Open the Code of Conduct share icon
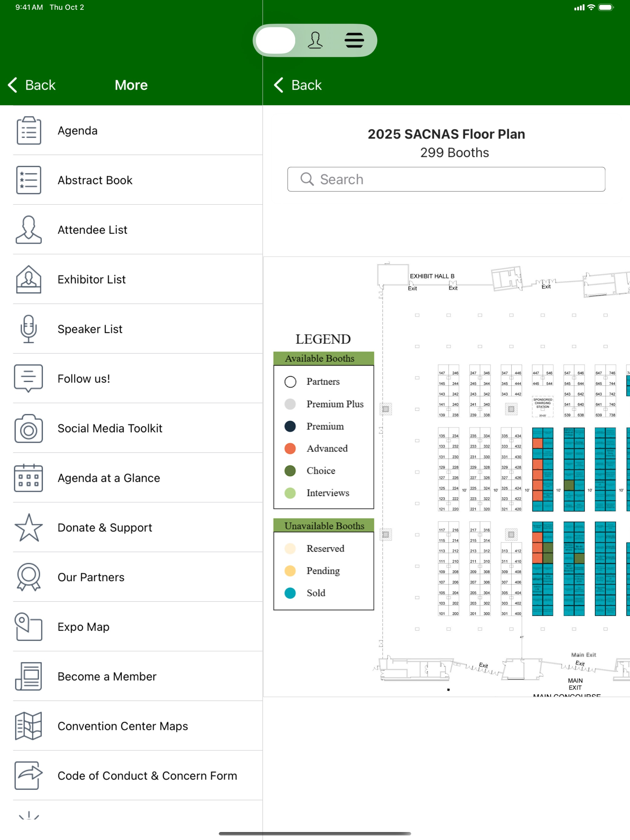Screen dimensions: 630x840 (29, 776)
